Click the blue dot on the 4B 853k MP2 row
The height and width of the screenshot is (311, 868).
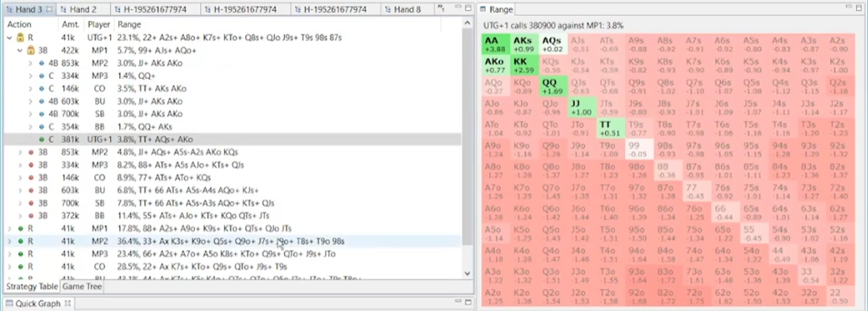pyautogui.click(x=41, y=63)
